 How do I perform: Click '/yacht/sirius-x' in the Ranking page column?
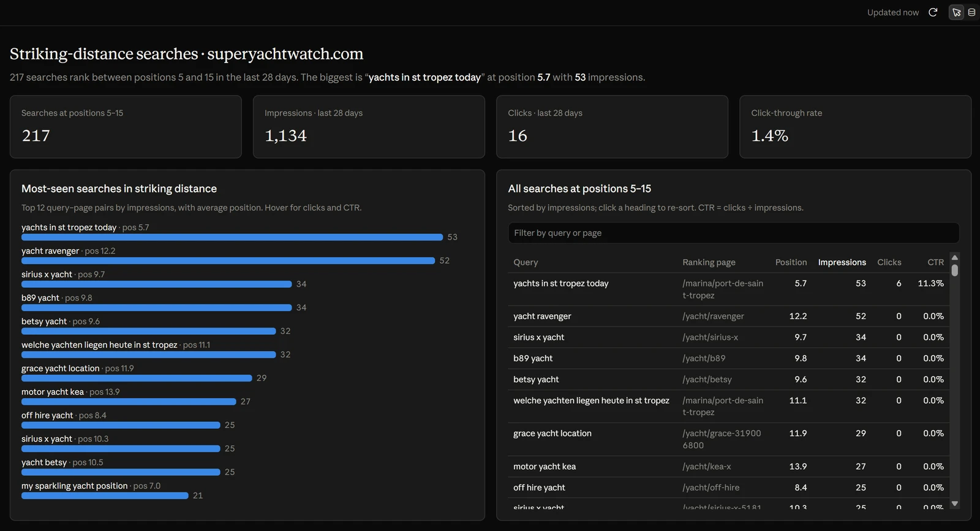point(710,337)
